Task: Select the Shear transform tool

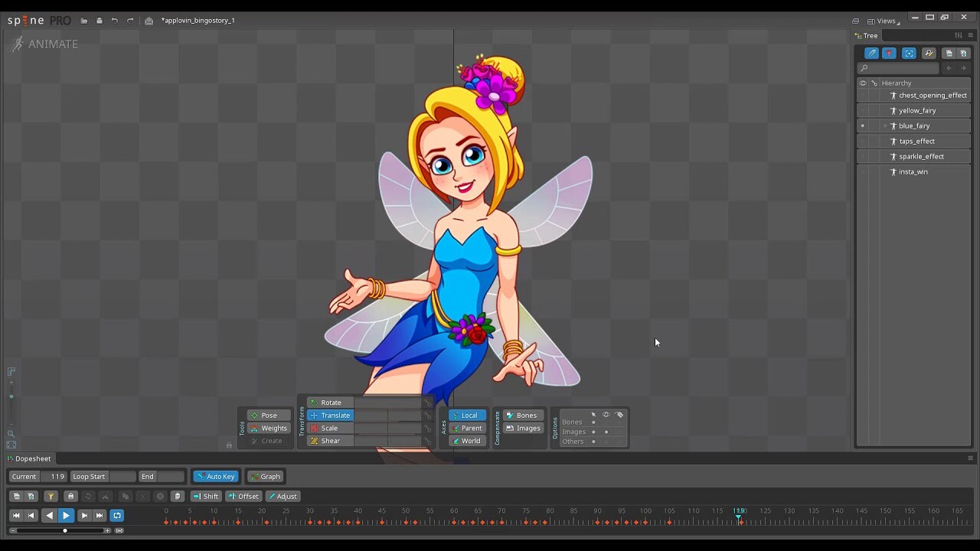Action: point(330,441)
